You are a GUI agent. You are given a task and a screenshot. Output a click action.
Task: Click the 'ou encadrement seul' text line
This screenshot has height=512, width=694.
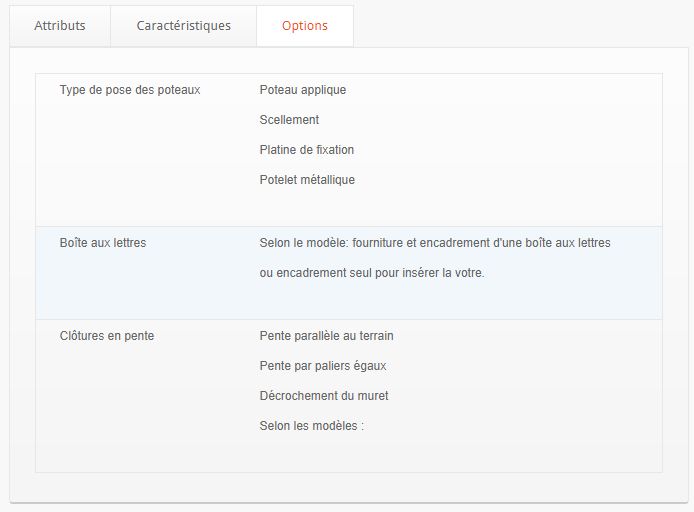tap(371, 273)
